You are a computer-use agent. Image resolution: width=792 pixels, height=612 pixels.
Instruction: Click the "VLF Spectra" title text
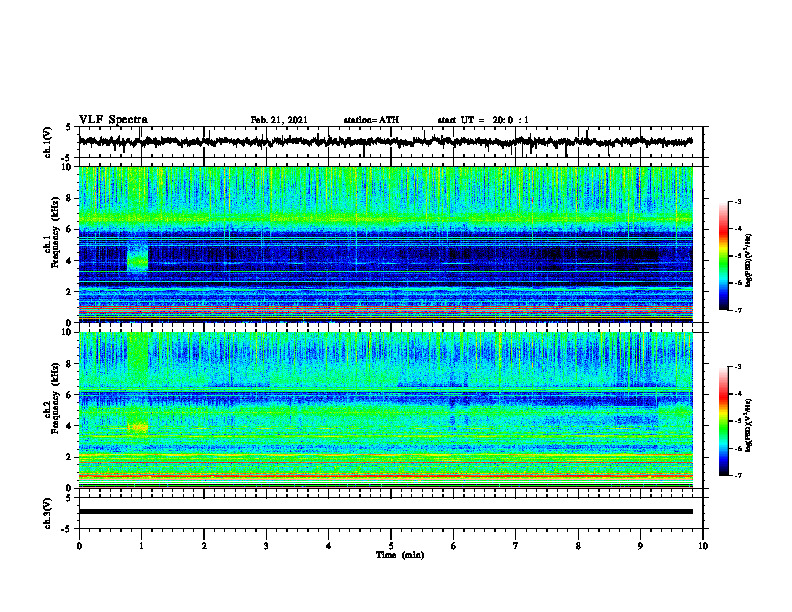click(113, 120)
